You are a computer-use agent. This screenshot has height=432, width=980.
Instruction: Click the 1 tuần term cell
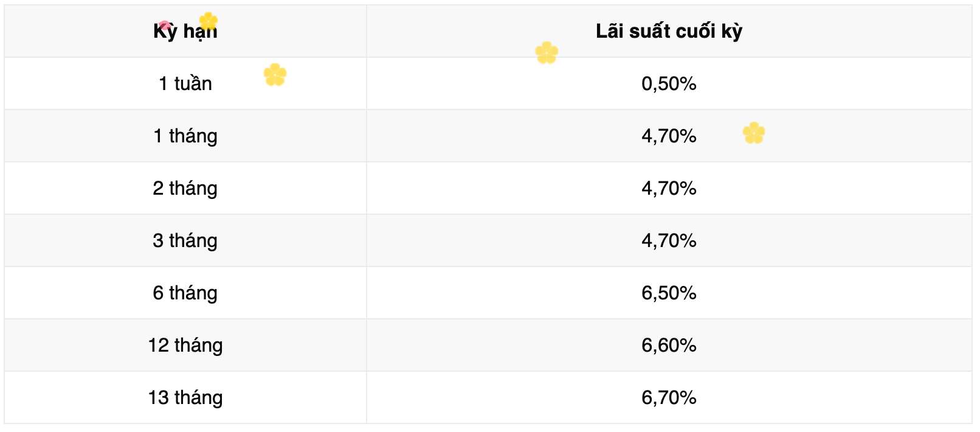[x=185, y=83]
